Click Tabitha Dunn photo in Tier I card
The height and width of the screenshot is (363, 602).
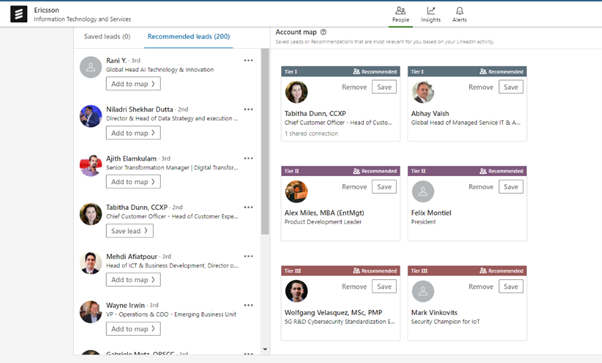pyautogui.click(x=296, y=92)
